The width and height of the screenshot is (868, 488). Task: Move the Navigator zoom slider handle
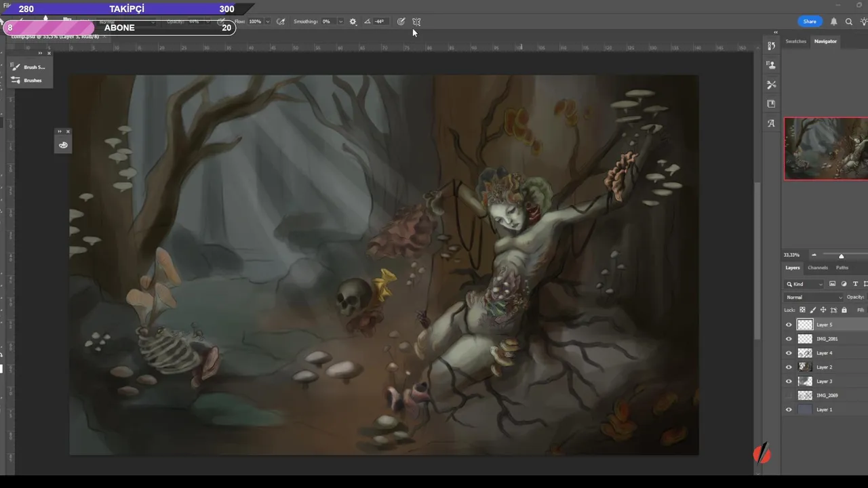(x=841, y=256)
